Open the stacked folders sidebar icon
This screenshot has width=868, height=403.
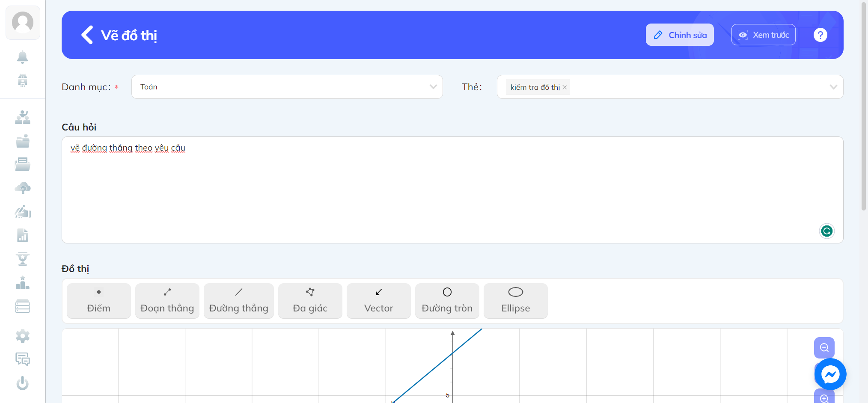pyautogui.click(x=23, y=164)
